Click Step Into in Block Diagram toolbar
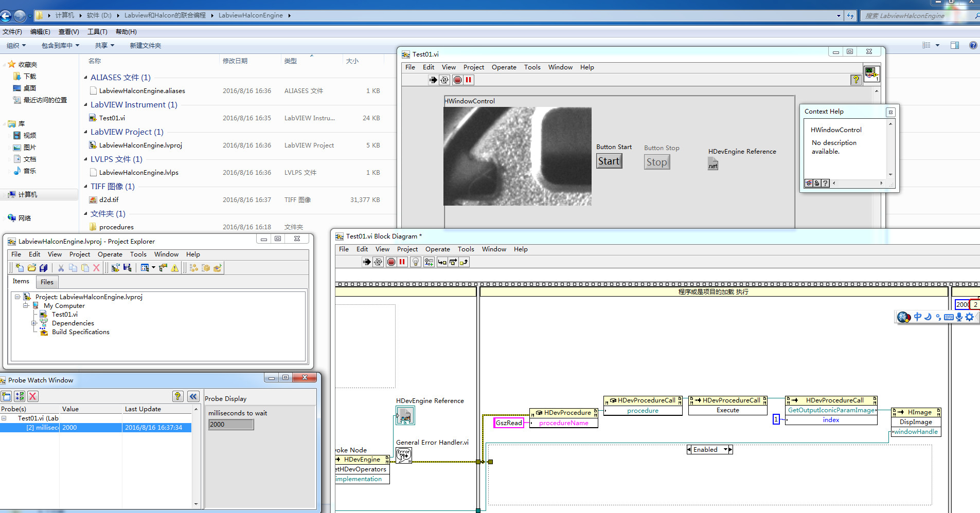Viewport: 980px width, 513px height. click(442, 262)
